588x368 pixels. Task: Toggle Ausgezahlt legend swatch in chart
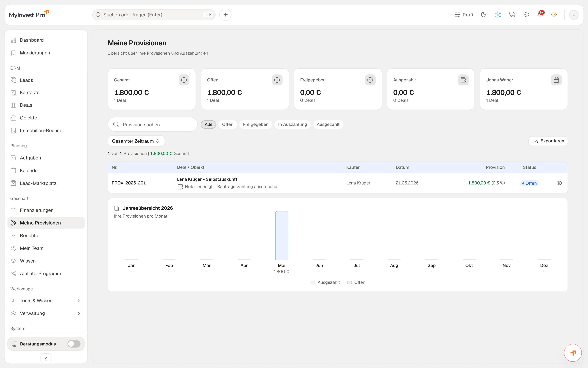point(313,282)
